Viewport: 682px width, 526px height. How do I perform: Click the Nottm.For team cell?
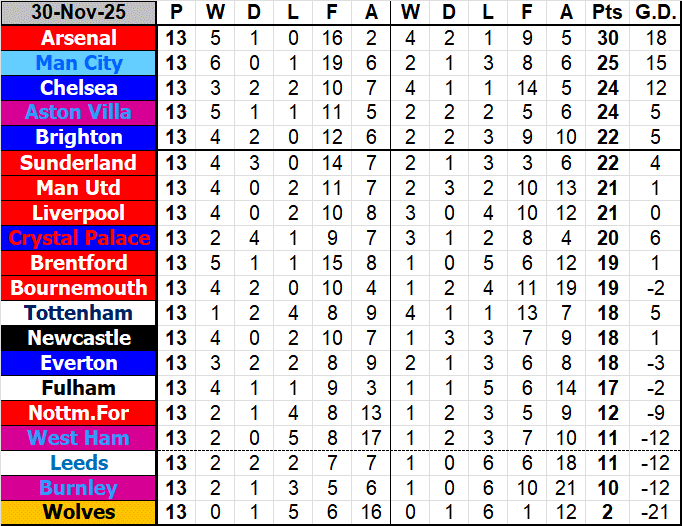[x=79, y=413]
